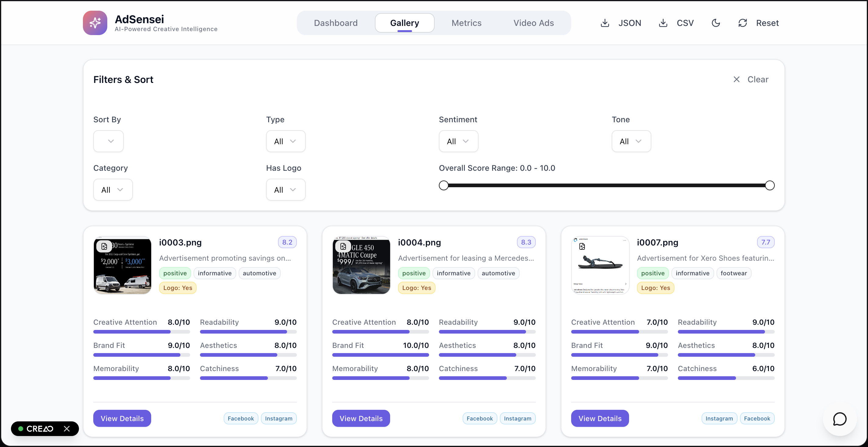Click the AdSensei sparkle logo icon
Viewport: 868px width, 447px height.
[95, 23]
